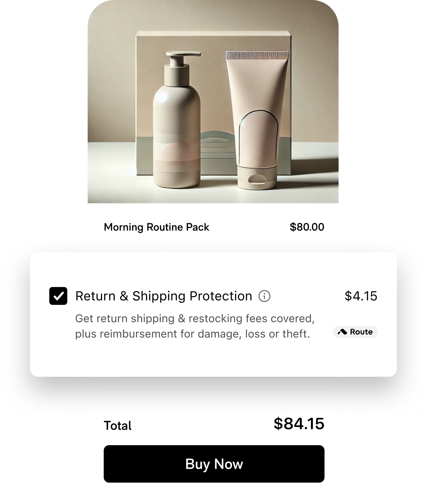Click the pump bottle in product photo

click(x=177, y=120)
